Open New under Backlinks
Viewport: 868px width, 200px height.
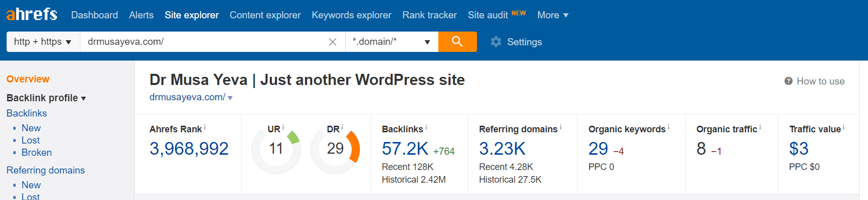coord(31,128)
